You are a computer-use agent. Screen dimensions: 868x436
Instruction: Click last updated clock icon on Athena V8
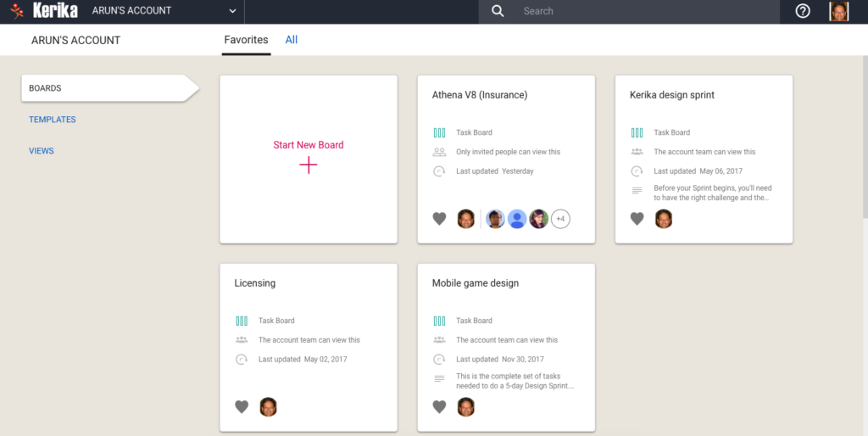(440, 171)
